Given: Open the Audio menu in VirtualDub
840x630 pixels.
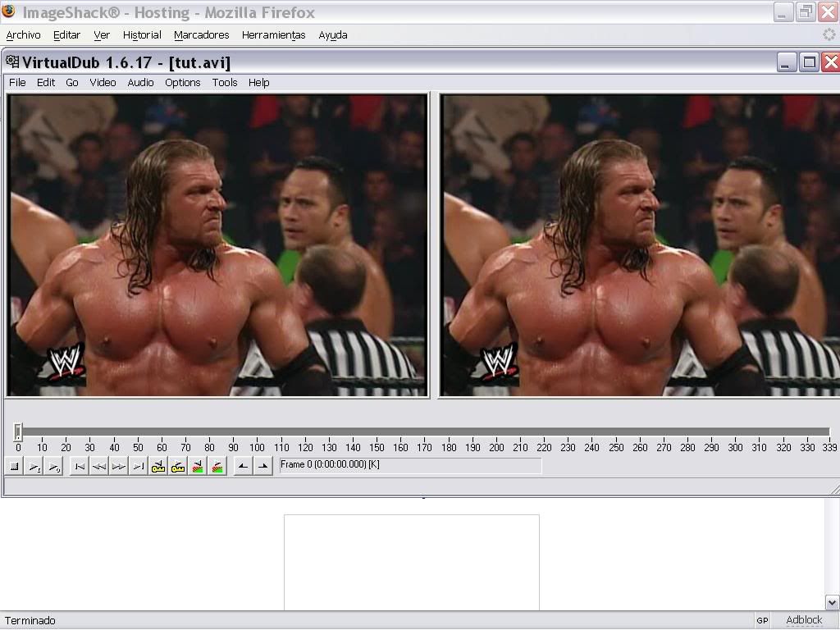Looking at the screenshot, I should tap(140, 83).
